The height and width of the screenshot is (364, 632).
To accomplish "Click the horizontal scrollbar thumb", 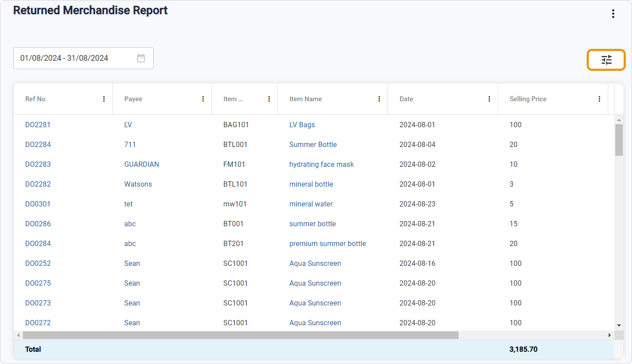I will point(240,335).
